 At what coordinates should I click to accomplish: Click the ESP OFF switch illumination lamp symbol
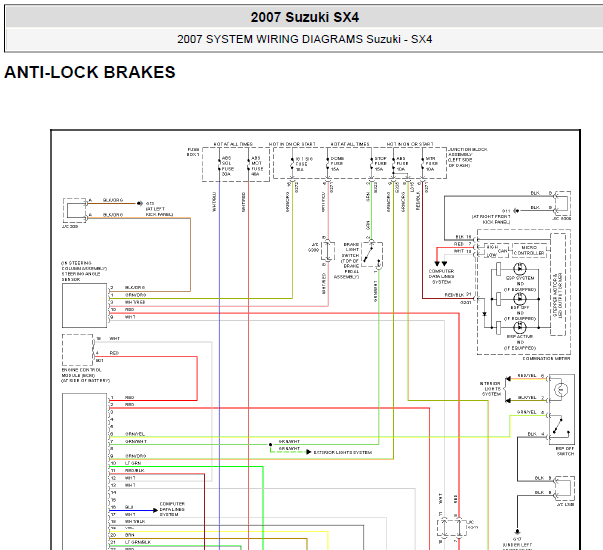tap(561, 390)
